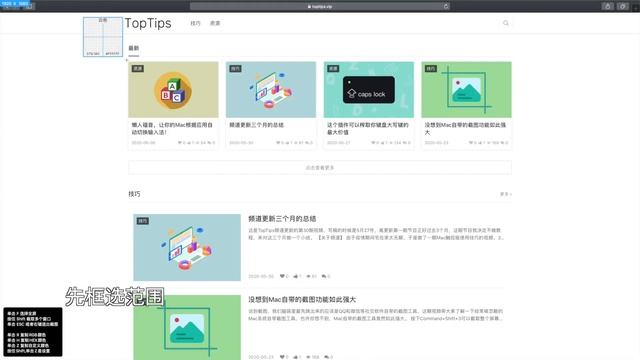640x360 pixels.
Task: Click eye views icon under 频道更新三个月的总结 list article
Action: tap(309, 276)
